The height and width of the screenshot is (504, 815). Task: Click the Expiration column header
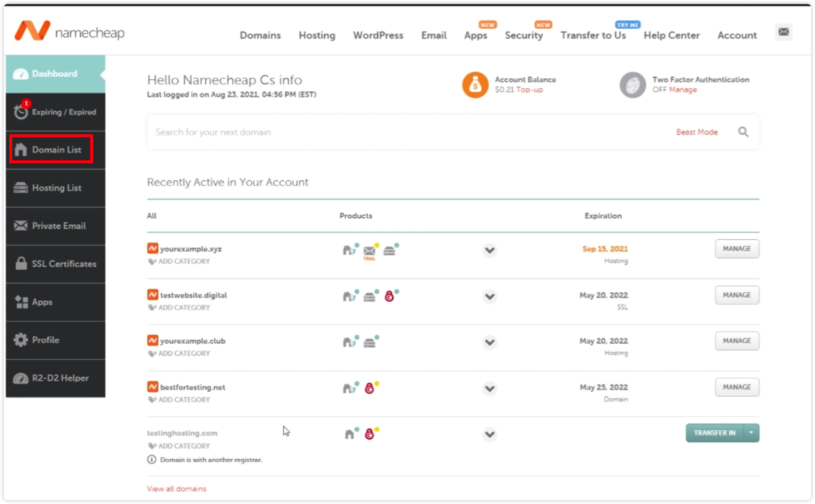pyautogui.click(x=603, y=215)
